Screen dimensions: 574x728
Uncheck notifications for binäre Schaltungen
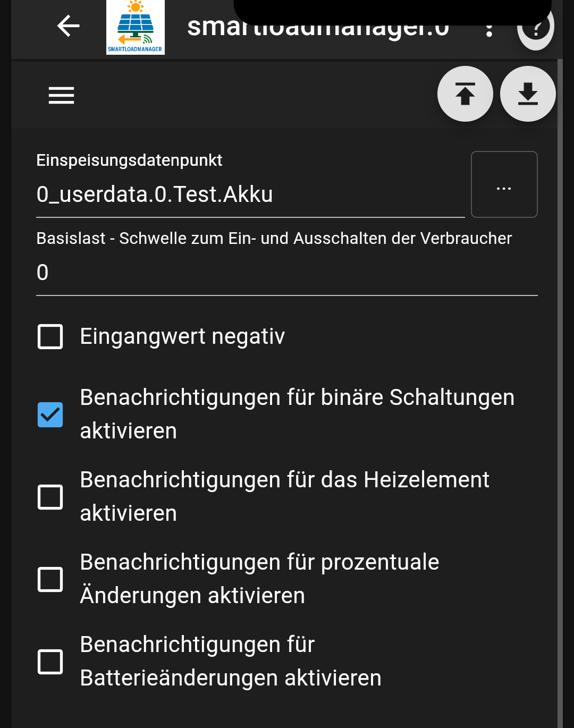[x=50, y=414]
